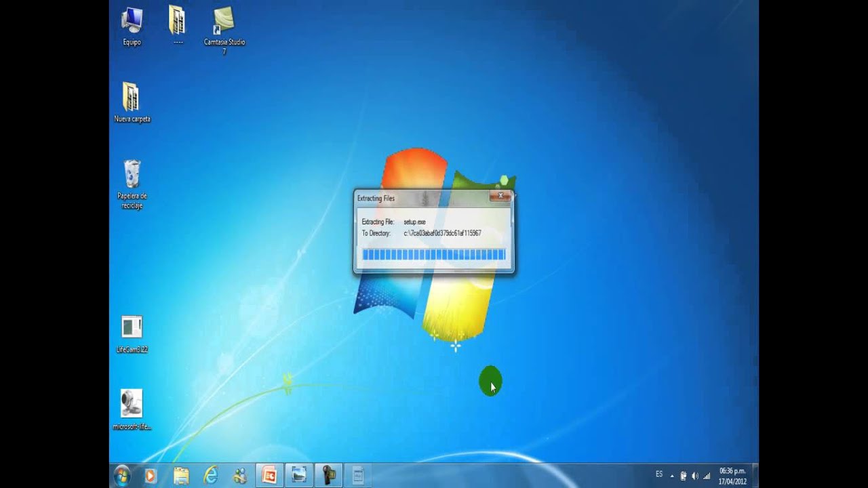
Task: Switch to the camcorder app taskbar button
Action: point(329,476)
